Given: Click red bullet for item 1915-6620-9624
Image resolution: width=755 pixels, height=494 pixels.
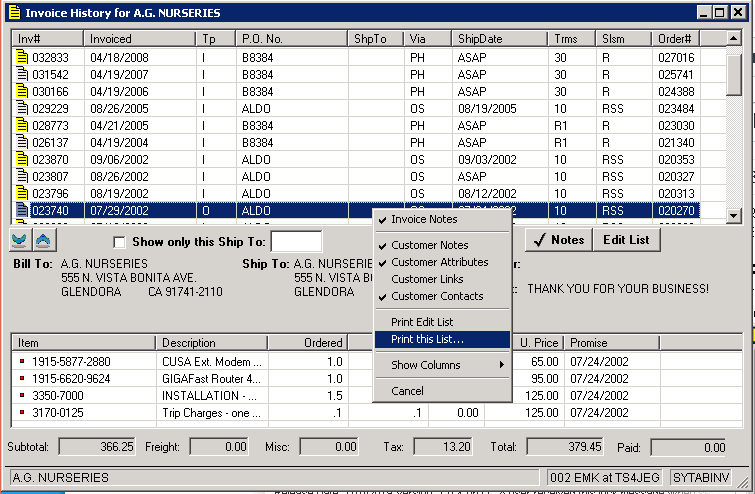Looking at the screenshot, I should coord(22,378).
